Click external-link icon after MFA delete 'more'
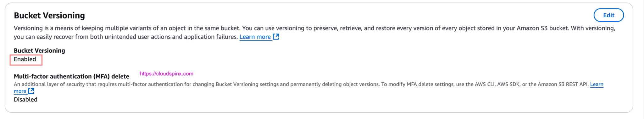644x119 pixels. click(x=31, y=91)
